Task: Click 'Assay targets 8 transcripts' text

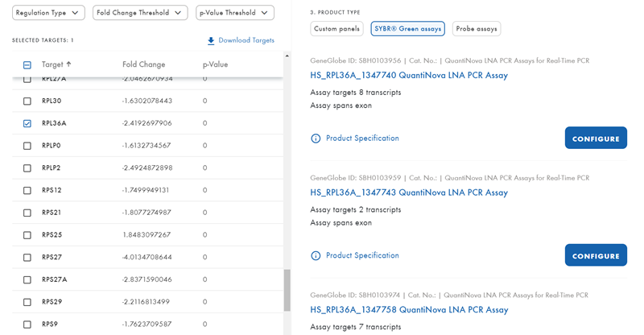Action: click(x=356, y=93)
